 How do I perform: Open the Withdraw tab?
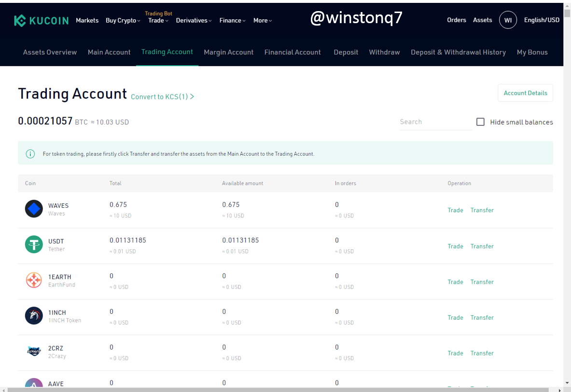click(384, 53)
